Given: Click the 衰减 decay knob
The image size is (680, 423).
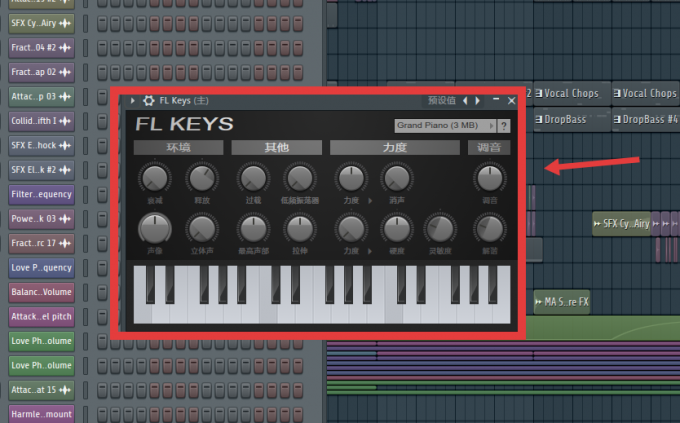Looking at the screenshot, I should pyautogui.click(x=155, y=178).
